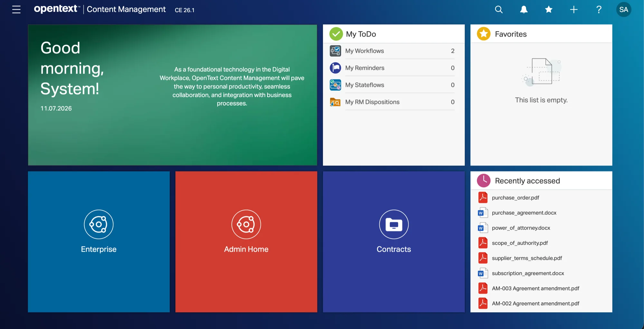
Task: Click the My Reminders count of 0
Action: pyautogui.click(x=453, y=68)
